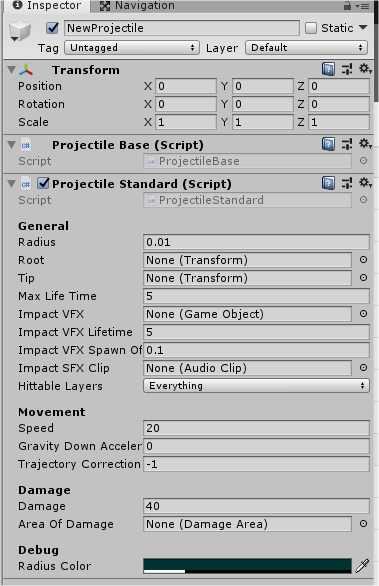This screenshot has height=586, width=379.
Task: Open the Layer dropdown showing Default
Action: click(306, 48)
